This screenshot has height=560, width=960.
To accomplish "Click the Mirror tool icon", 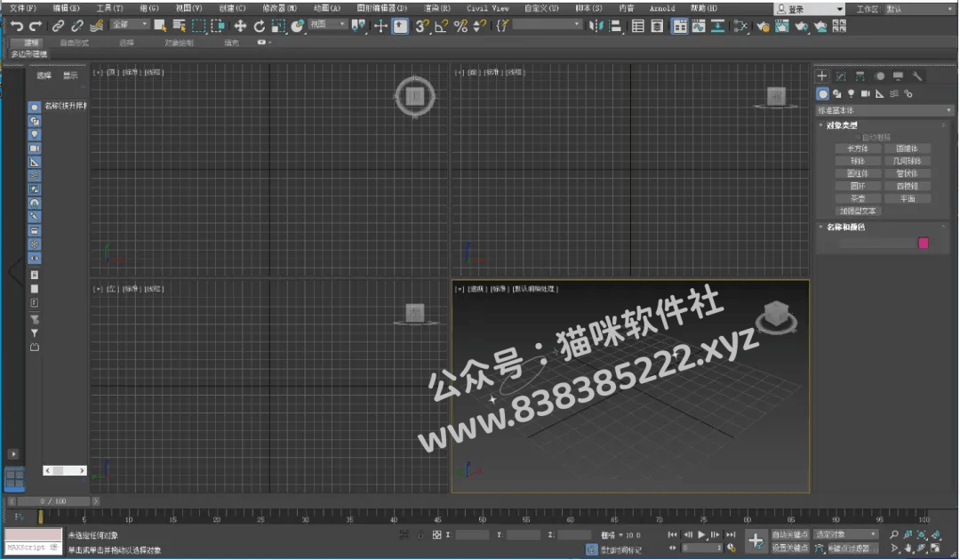I will coord(596,26).
